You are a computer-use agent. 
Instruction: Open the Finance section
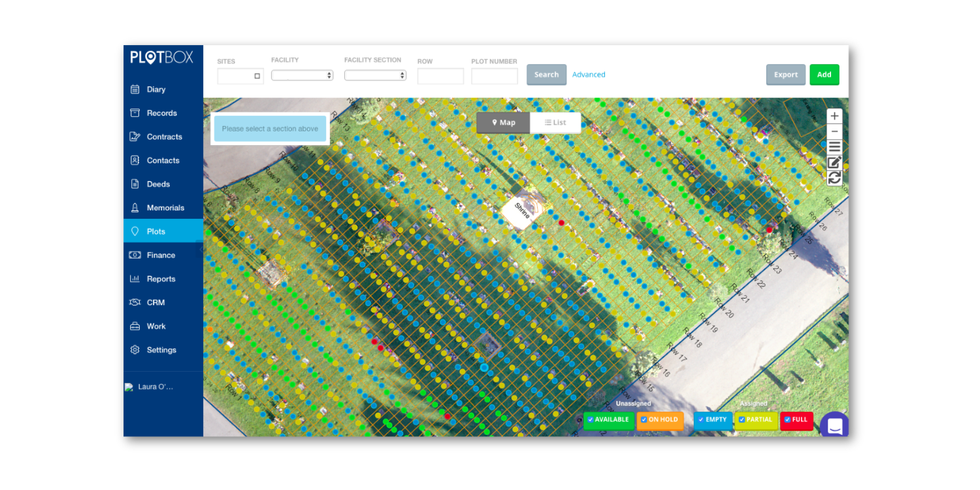(x=161, y=255)
